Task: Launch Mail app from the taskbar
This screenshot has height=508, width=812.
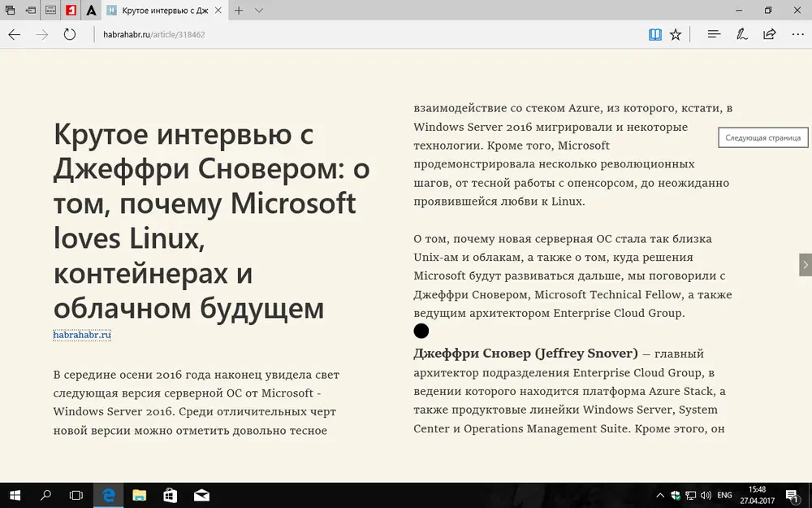Action: [x=201, y=495]
